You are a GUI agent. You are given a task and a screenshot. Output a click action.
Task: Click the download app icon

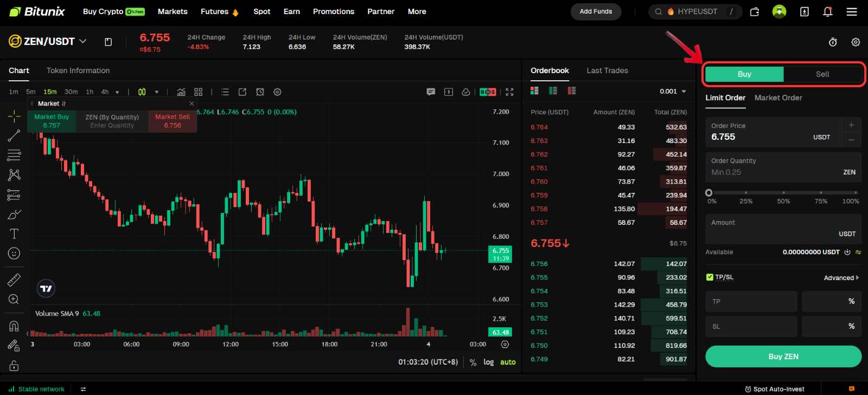coord(805,11)
